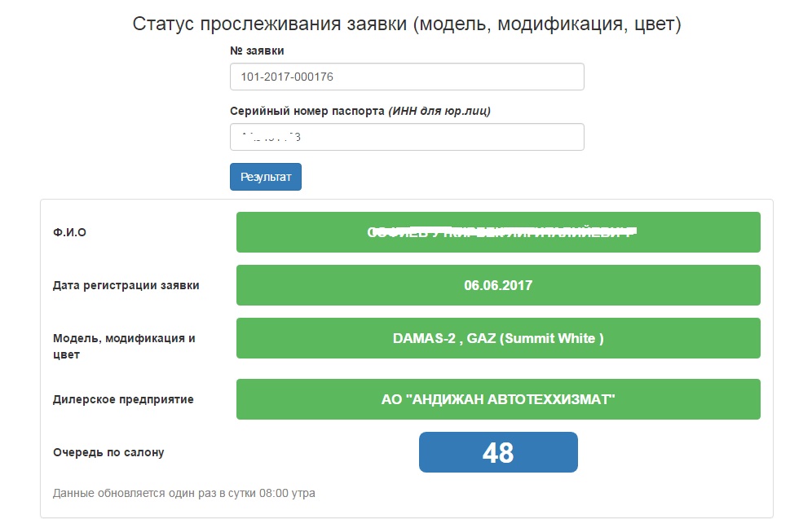Image resolution: width=812 pixels, height=519 pixels.
Task: Click the Очередь по салону label
Action: (108, 451)
